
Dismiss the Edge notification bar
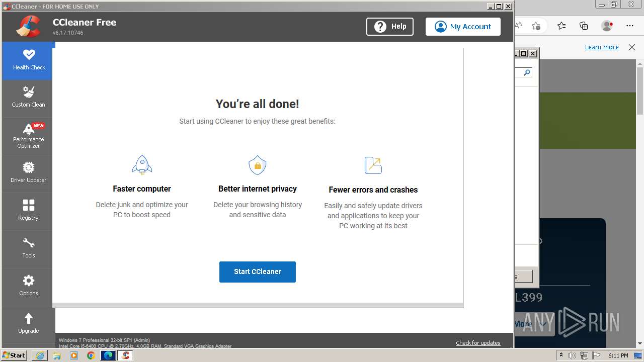point(632,47)
